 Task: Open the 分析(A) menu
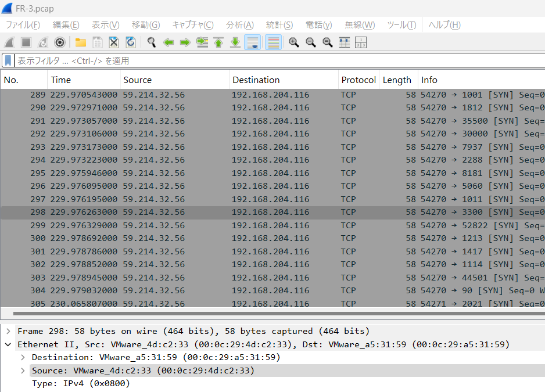pos(240,24)
